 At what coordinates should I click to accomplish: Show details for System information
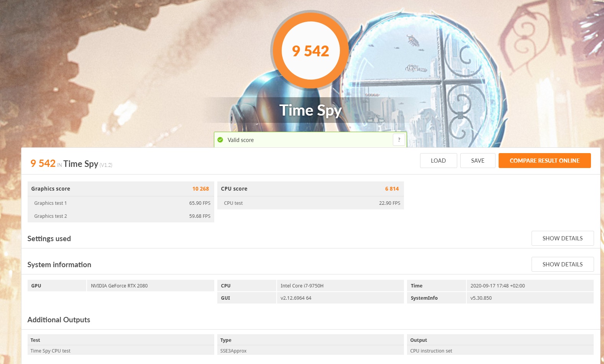[x=563, y=264]
